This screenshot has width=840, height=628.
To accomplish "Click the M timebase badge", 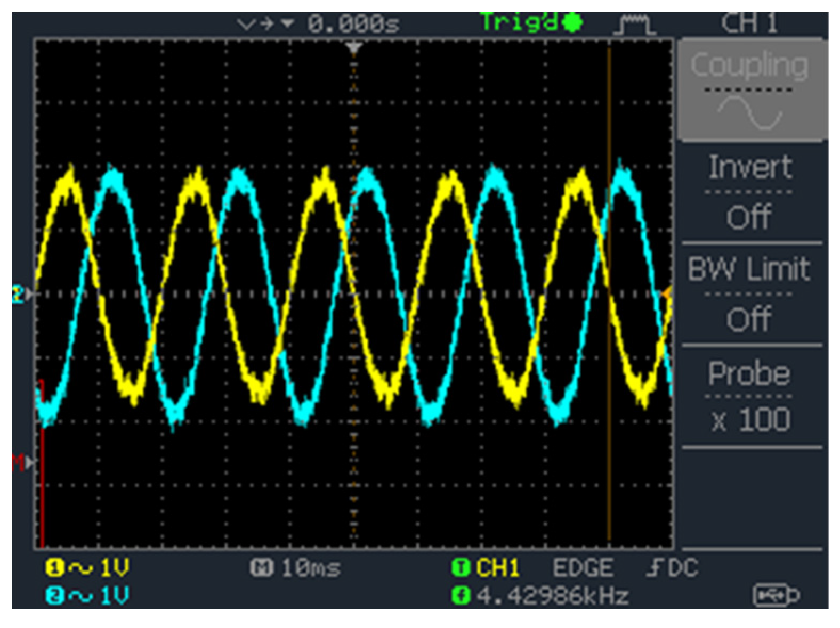I will tap(261, 568).
